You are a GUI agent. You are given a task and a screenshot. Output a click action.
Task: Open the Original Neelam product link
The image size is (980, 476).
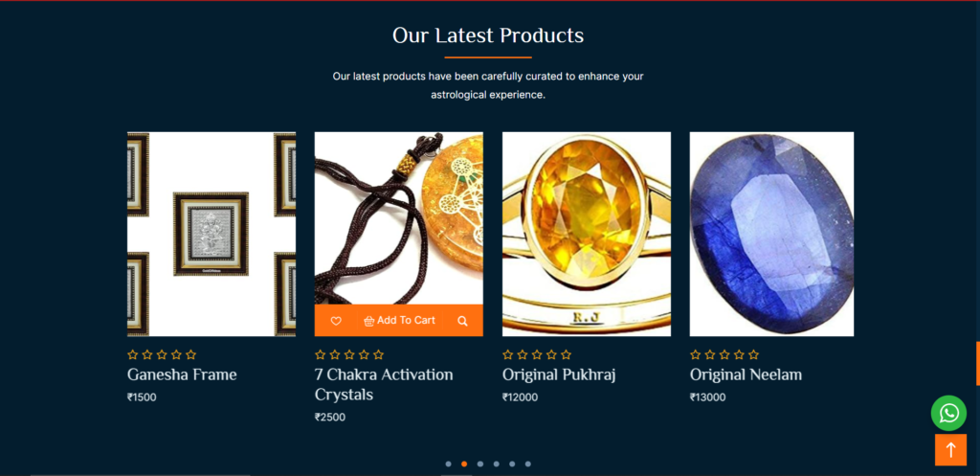[746, 374]
